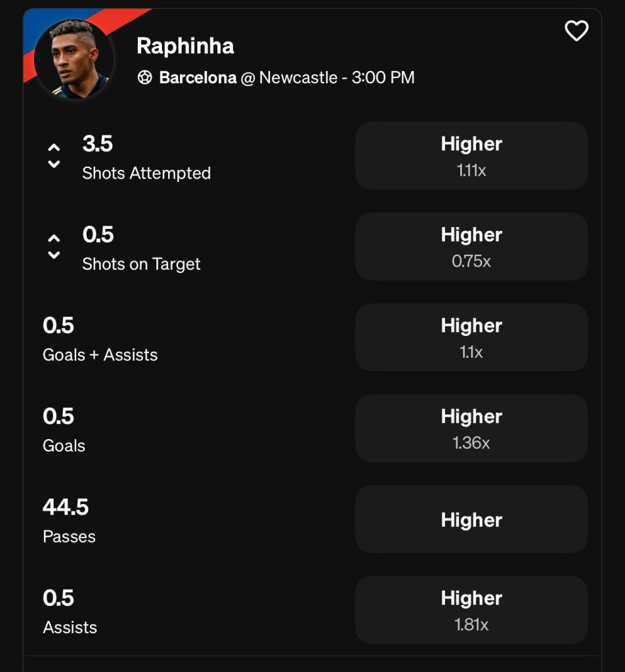Favorite Raphinha with the heart icon
Screen dimensions: 625x672
pos(576,31)
